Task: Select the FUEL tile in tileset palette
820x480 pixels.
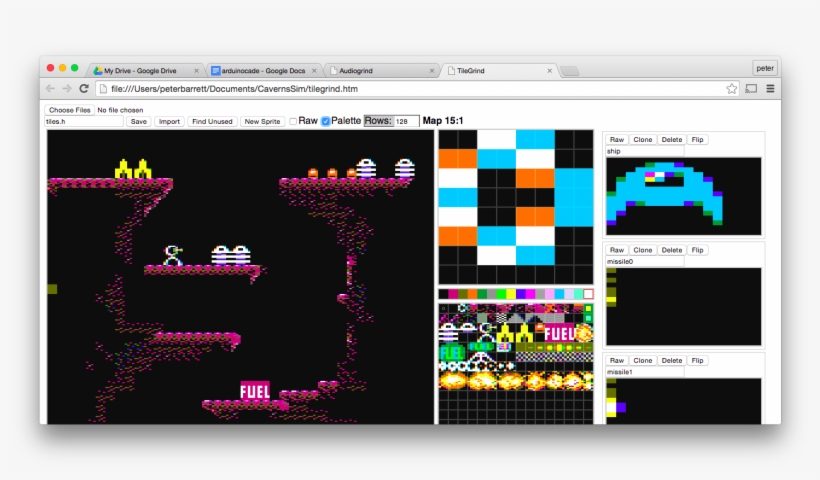Action: (559, 333)
